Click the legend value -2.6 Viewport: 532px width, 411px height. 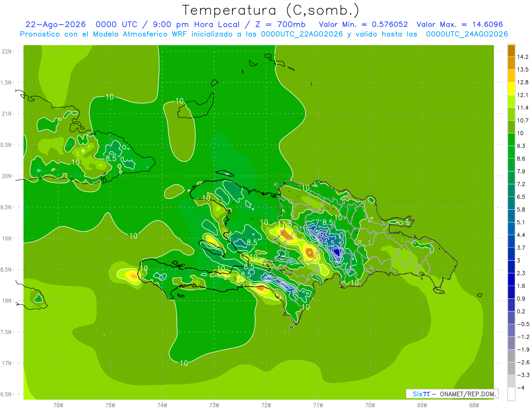tap(523, 362)
